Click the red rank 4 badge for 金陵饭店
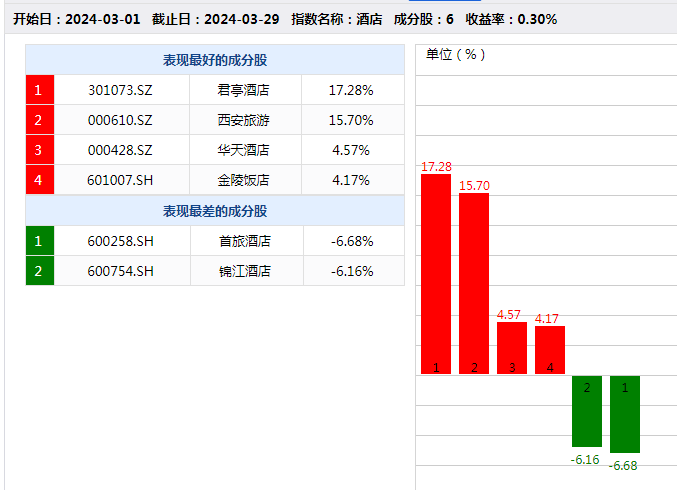 (39, 180)
